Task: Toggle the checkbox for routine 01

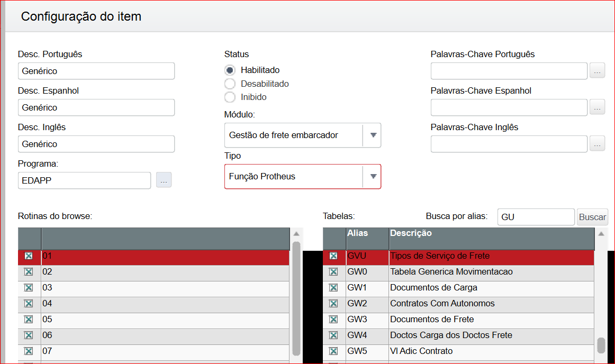Action: pyautogui.click(x=29, y=256)
